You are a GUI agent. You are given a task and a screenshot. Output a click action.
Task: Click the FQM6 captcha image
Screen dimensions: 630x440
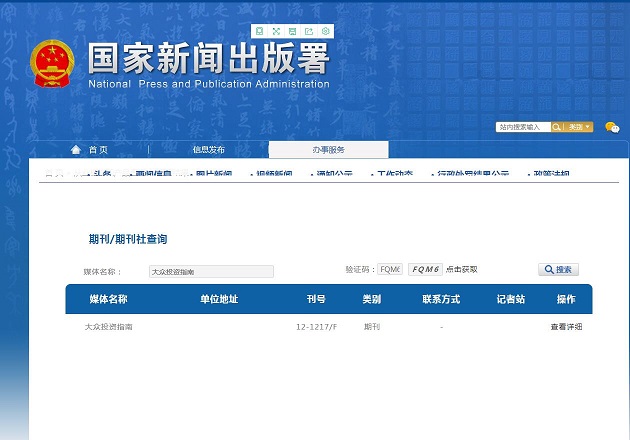pyautogui.click(x=424, y=270)
